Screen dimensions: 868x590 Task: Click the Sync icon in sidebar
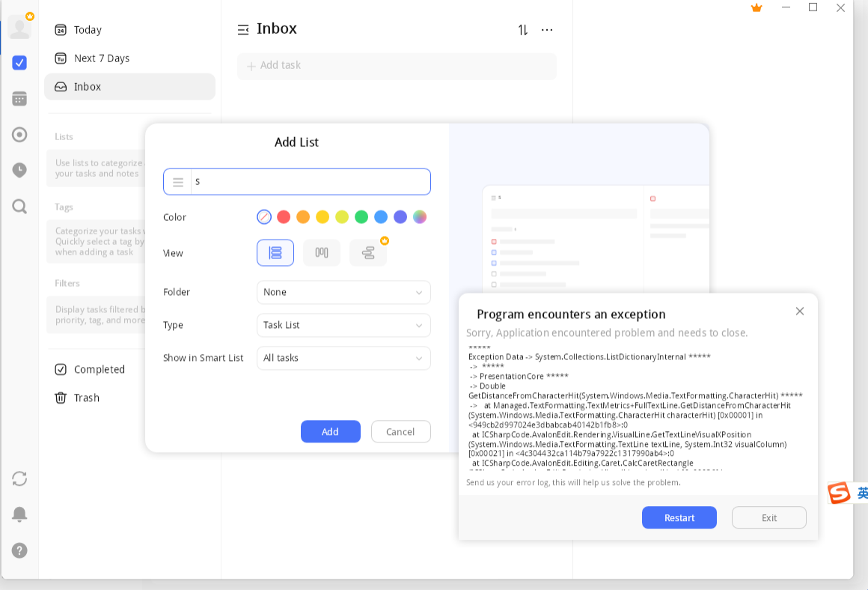tap(19, 478)
